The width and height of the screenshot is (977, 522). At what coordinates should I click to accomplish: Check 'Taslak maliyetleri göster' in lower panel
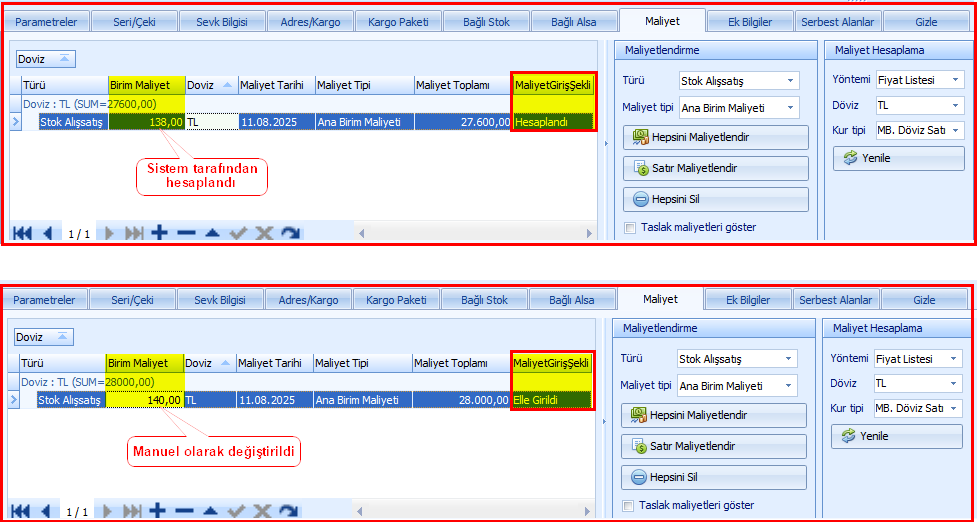pyautogui.click(x=629, y=505)
